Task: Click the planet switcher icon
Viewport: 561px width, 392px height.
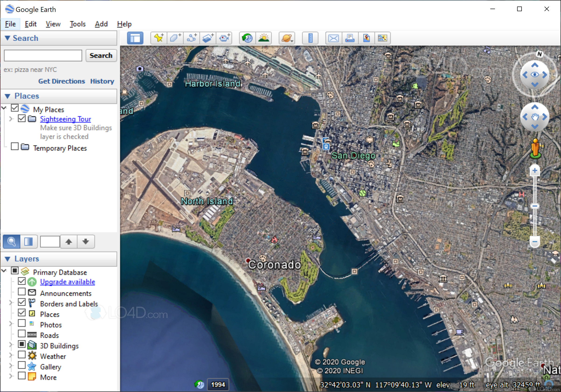Action: 287,38
